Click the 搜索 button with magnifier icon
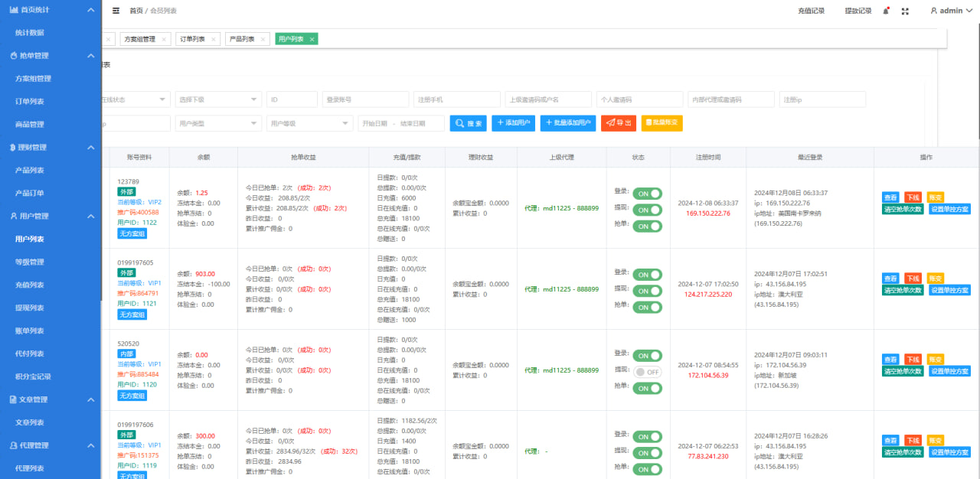This screenshot has width=980, height=479. [468, 123]
